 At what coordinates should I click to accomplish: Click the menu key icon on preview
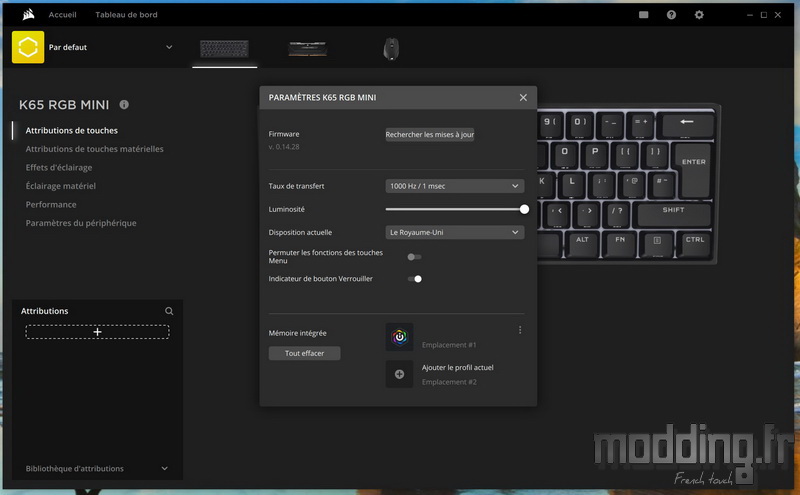[x=657, y=244]
